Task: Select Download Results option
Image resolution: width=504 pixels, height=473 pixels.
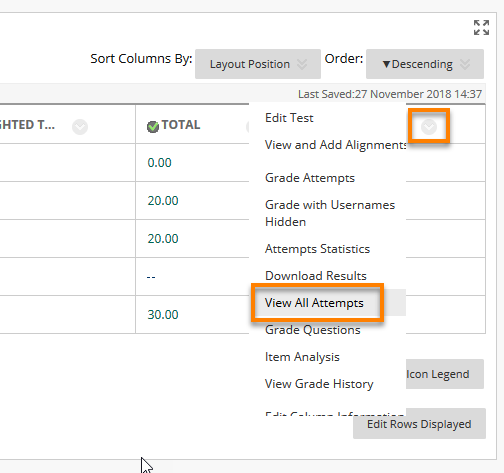Action: [x=316, y=276]
